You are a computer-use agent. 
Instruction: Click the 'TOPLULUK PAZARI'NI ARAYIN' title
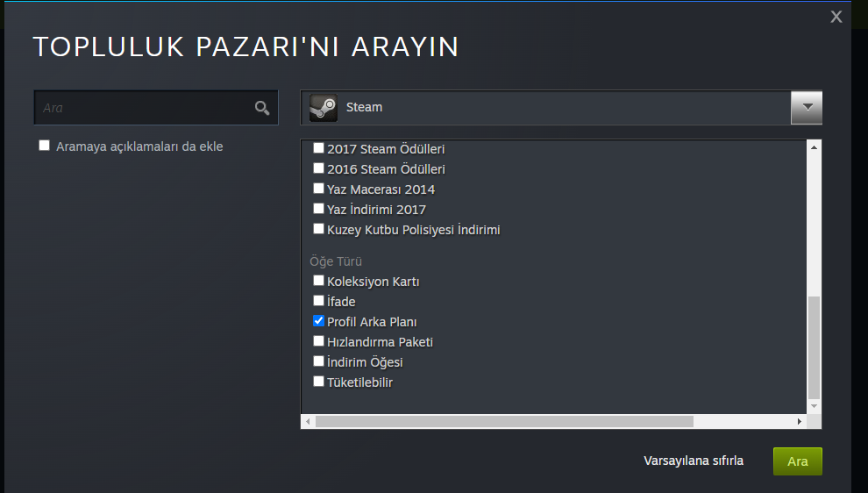pyautogui.click(x=245, y=46)
